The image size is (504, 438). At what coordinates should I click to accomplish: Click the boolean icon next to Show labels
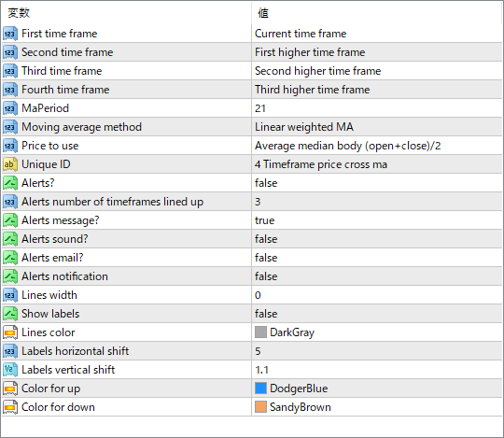pos(10,314)
